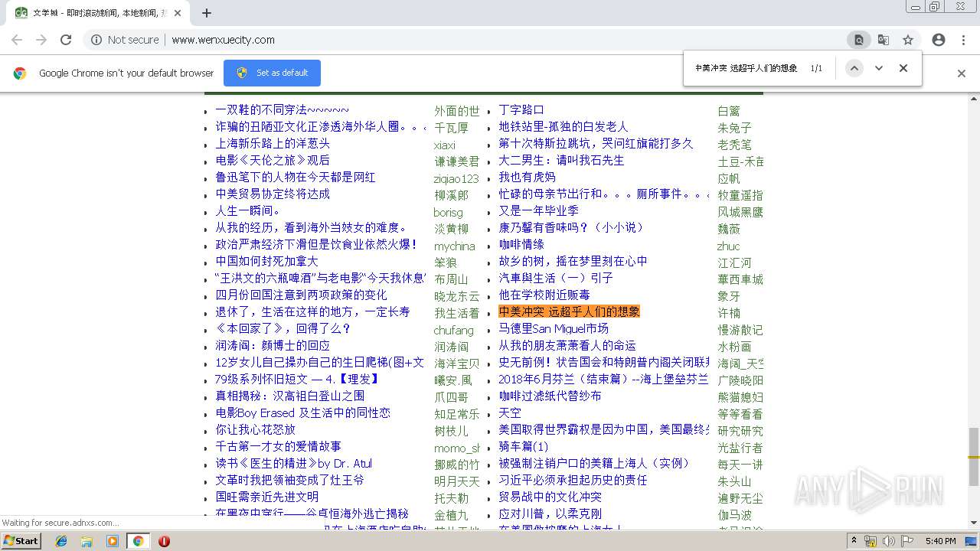Screen dimensions: 980x551
Task: Open article 中美贸易协定终将达成
Action: pyautogui.click(x=273, y=194)
